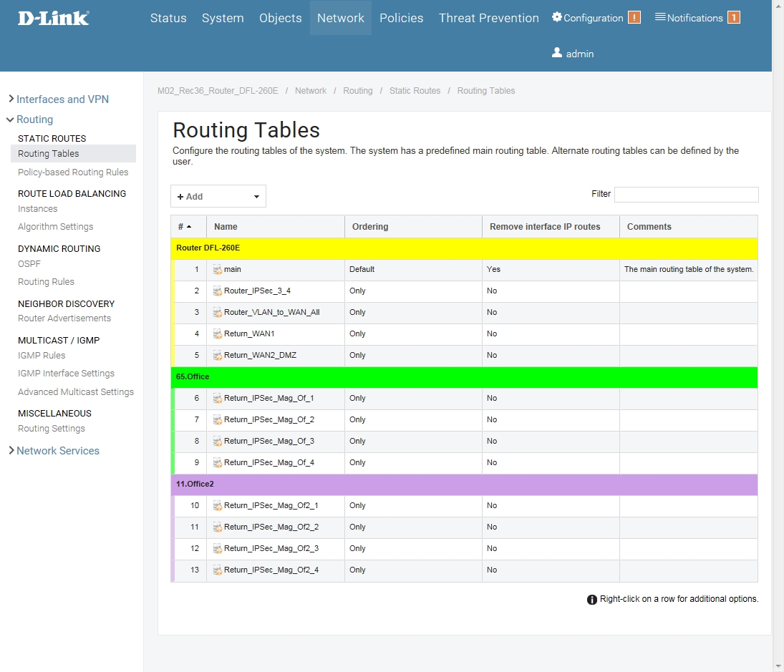
Task: Click the Router_IPSec_3_4 table icon
Action: point(218,291)
